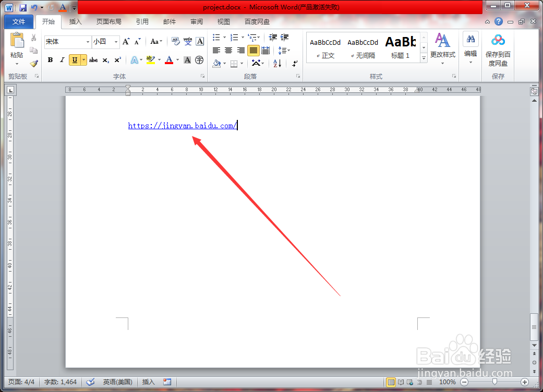This screenshot has height=392, width=543.
Task: Click the spelling check icon in status bar
Action: (x=90, y=382)
